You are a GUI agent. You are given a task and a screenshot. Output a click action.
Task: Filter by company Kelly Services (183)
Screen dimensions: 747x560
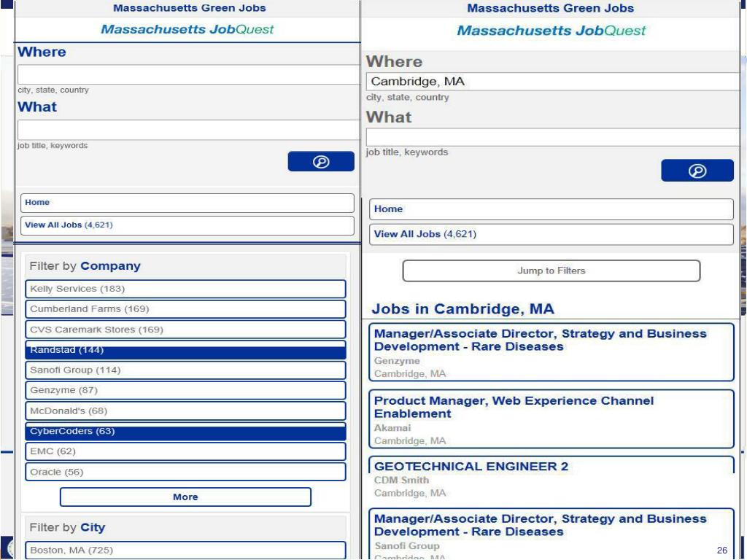(185, 289)
